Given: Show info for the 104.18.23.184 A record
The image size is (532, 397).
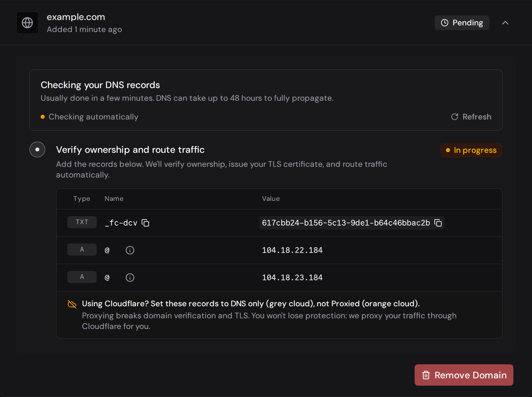Looking at the screenshot, I should click(x=130, y=278).
